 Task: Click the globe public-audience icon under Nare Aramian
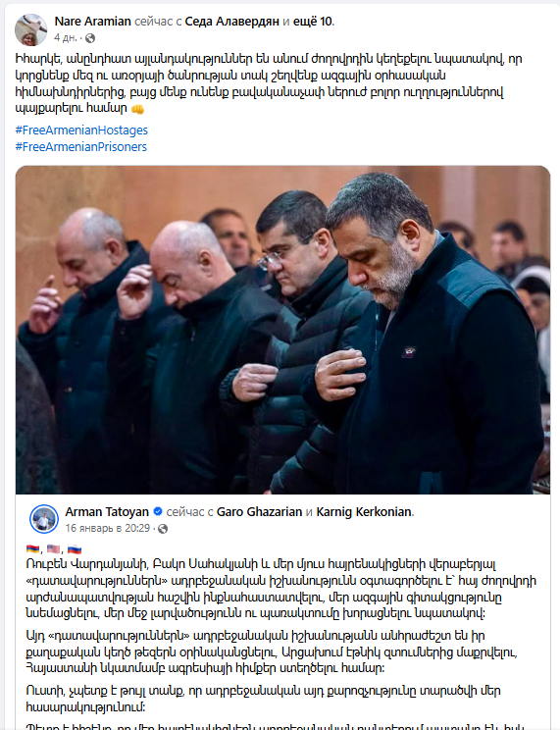tap(90, 38)
